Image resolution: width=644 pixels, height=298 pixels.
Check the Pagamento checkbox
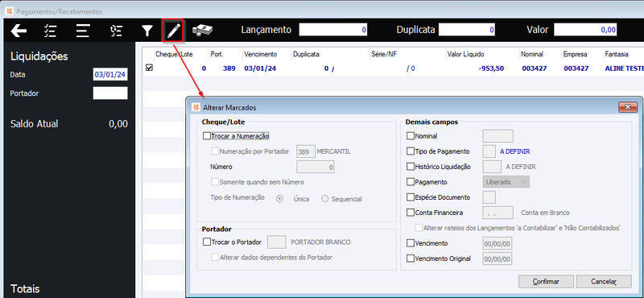411,182
